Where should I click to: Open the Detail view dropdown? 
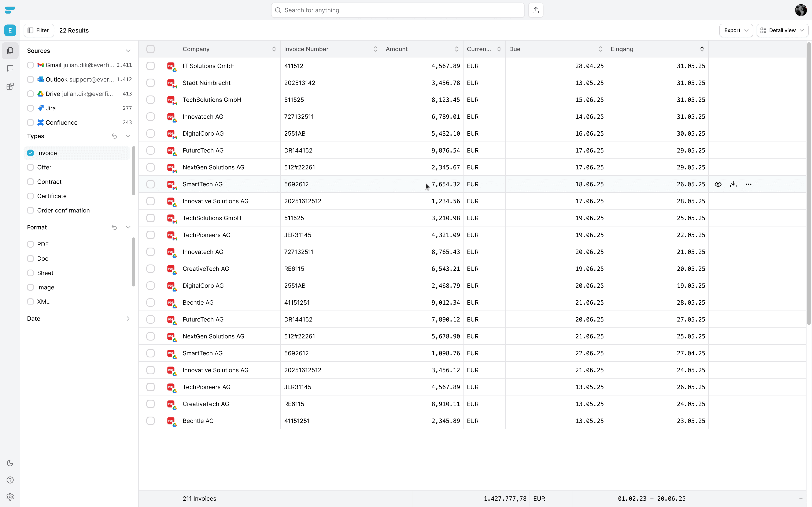click(x=782, y=30)
